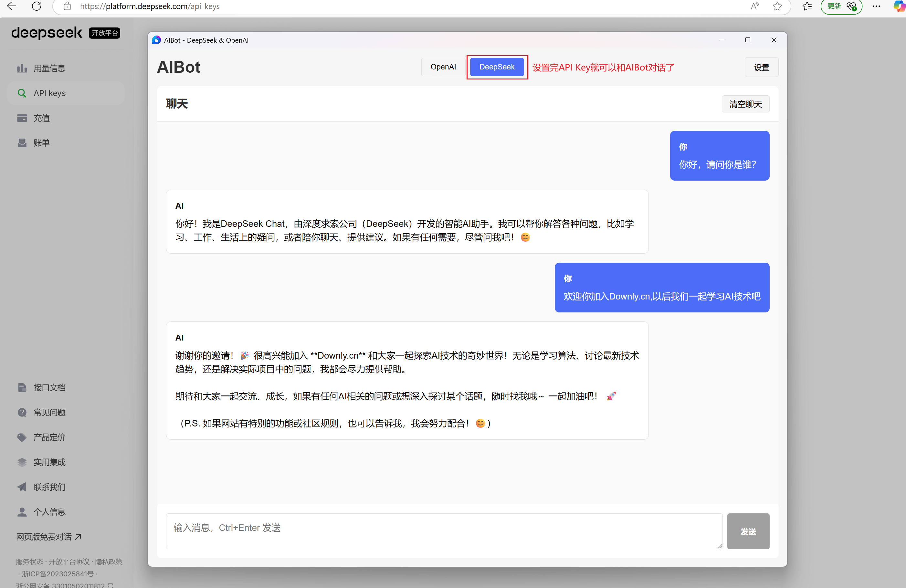Open the read aloud icon in address bar
This screenshot has height=588, width=906.
click(754, 6)
